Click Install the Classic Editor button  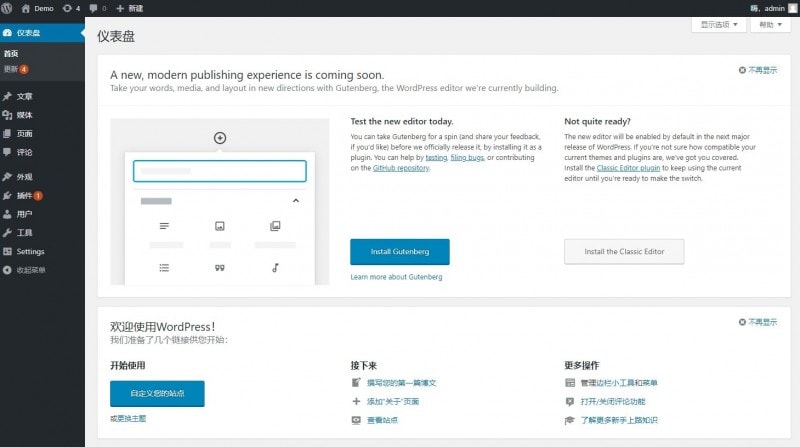tap(623, 251)
